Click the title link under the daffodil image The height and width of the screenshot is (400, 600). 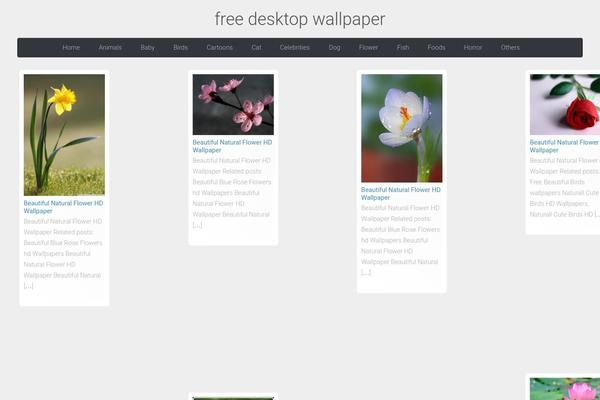(x=64, y=207)
